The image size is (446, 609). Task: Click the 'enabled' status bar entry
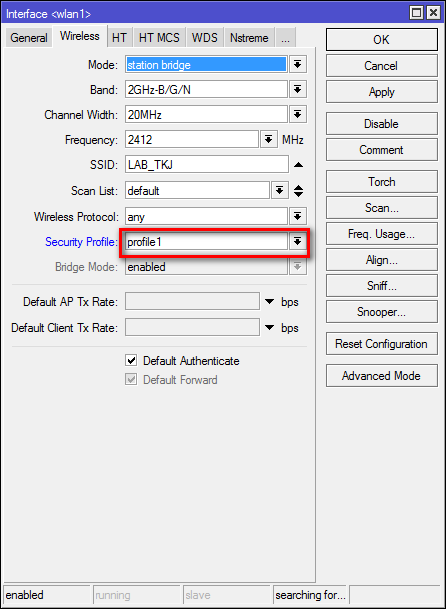(x=46, y=595)
